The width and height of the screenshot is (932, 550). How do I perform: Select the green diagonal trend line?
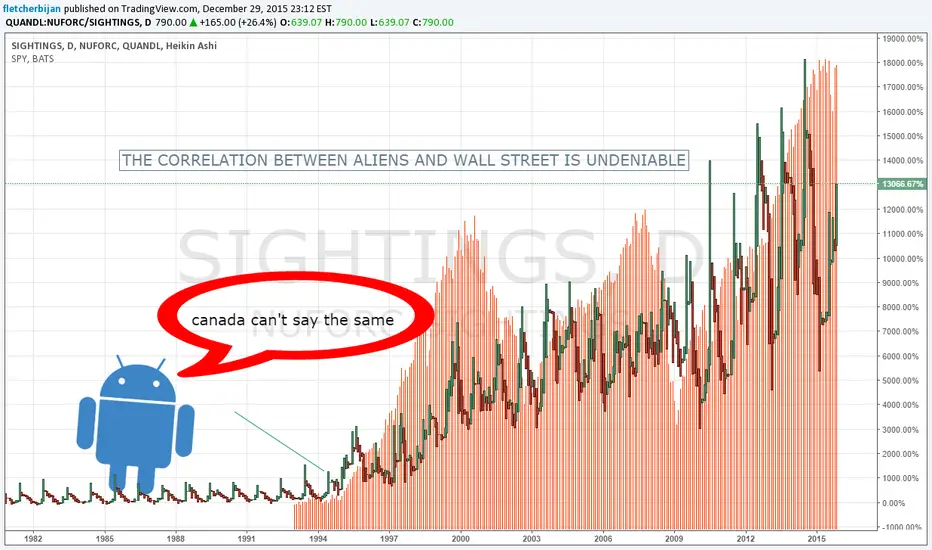tap(279, 441)
